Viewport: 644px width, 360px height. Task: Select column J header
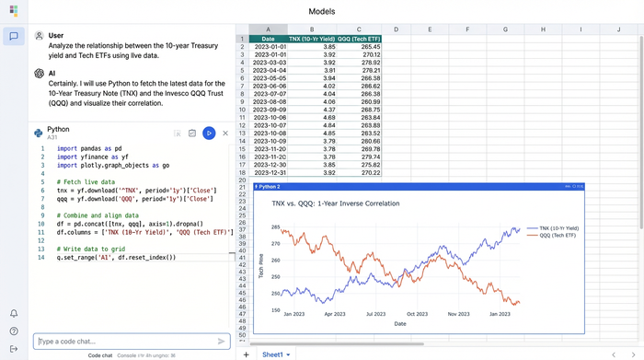[x=618, y=29]
